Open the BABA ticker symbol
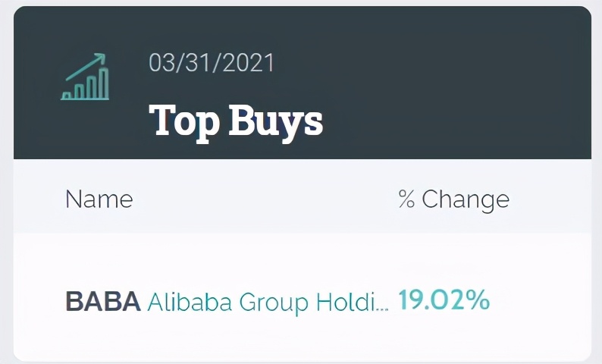This screenshot has width=602, height=364. point(103,301)
